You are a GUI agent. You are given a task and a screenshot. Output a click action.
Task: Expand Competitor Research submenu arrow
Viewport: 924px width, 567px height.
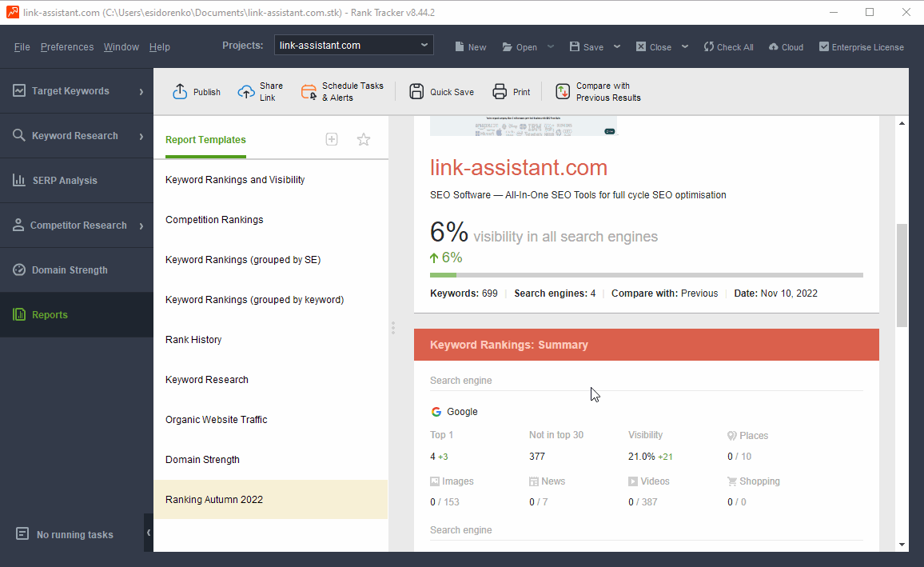[141, 226]
